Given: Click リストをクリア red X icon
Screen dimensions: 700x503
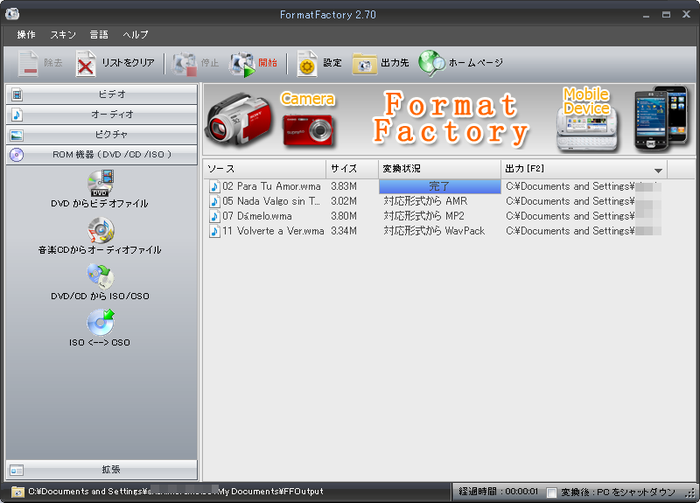Looking at the screenshot, I should point(85,63).
